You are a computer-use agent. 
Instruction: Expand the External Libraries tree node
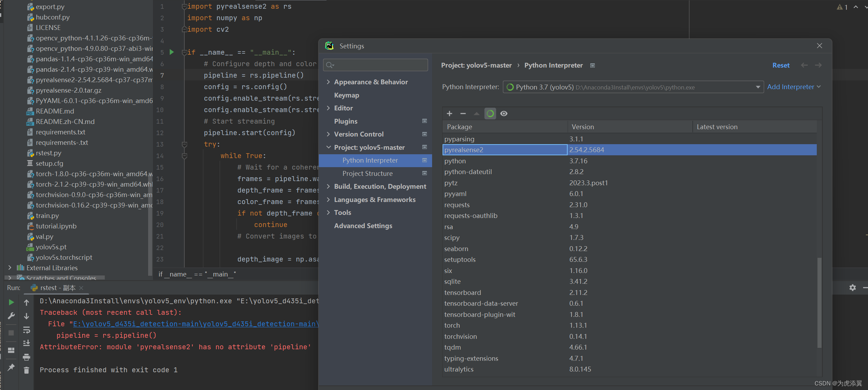pyautogui.click(x=10, y=267)
